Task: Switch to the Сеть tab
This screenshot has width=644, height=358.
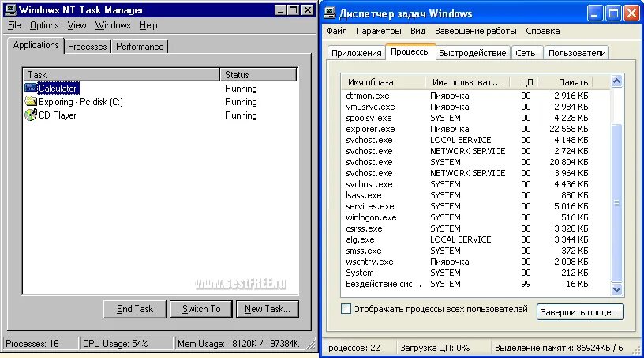Action: click(526, 53)
